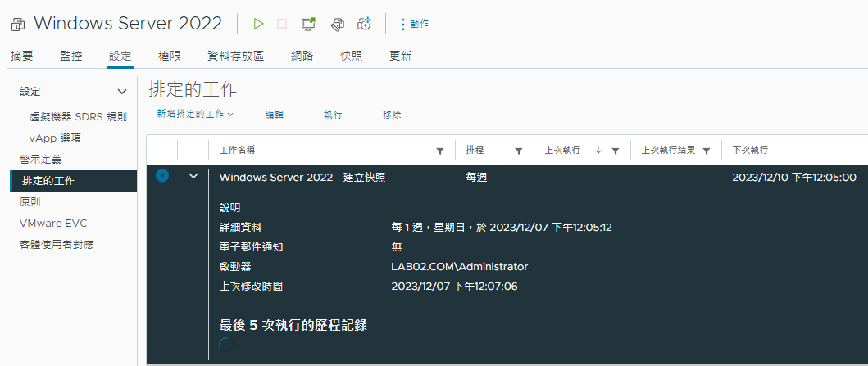The width and height of the screenshot is (868, 366).
Task: Click the 執行 button
Action: pyautogui.click(x=333, y=115)
